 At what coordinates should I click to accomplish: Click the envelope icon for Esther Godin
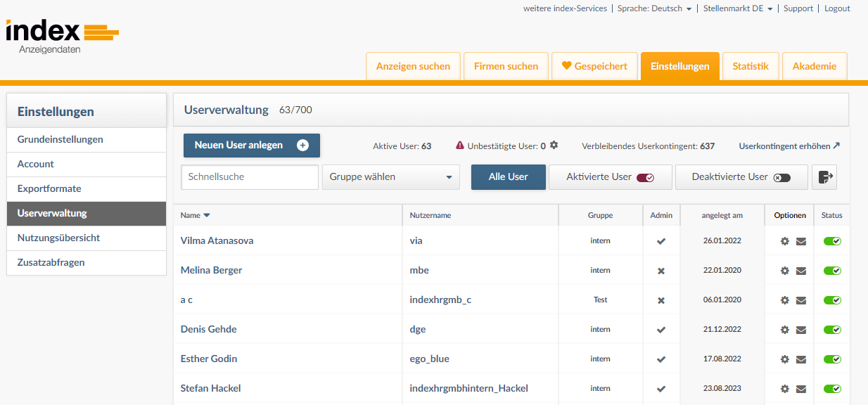[802, 359]
